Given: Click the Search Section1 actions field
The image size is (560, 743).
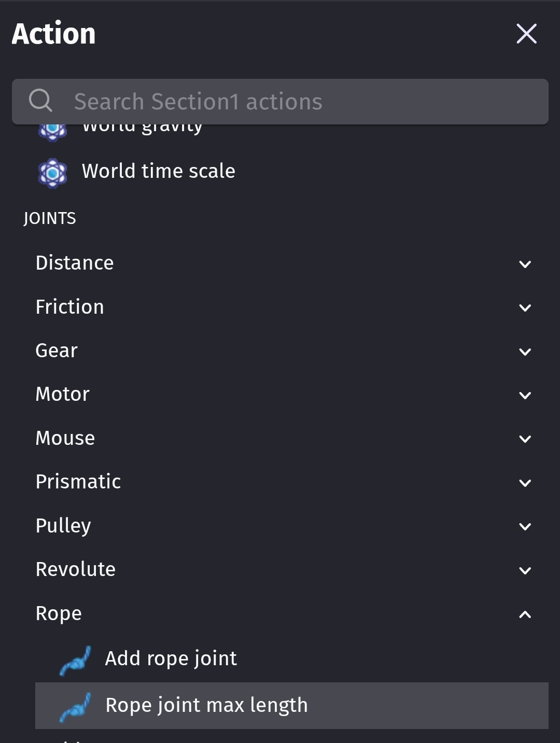Looking at the screenshot, I should pyautogui.click(x=280, y=102).
